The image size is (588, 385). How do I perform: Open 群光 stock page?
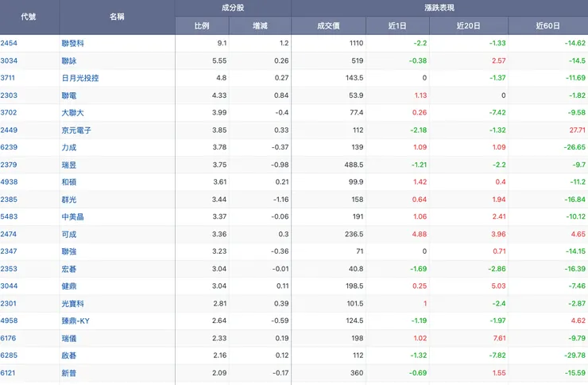click(x=69, y=200)
